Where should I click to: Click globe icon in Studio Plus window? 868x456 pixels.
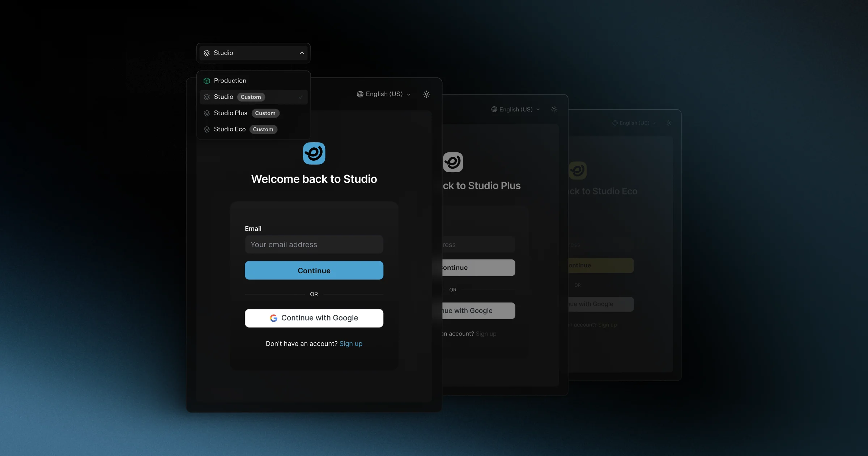(x=494, y=109)
